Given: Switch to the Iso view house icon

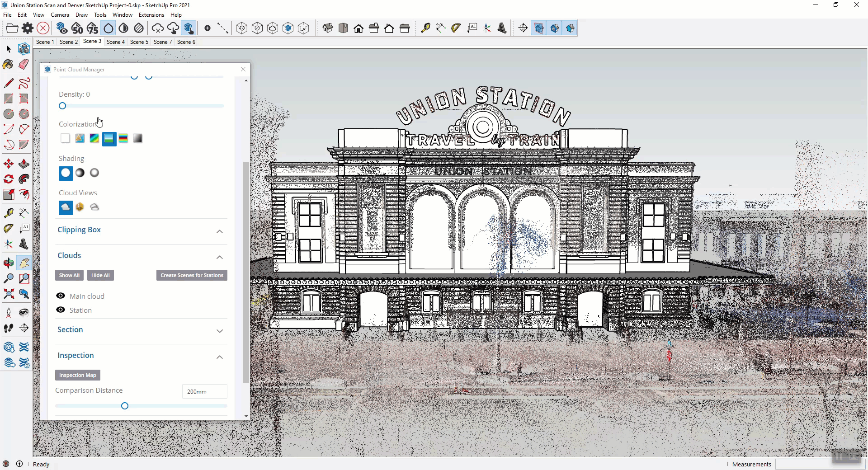Looking at the screenshot, I should (328, 28).
